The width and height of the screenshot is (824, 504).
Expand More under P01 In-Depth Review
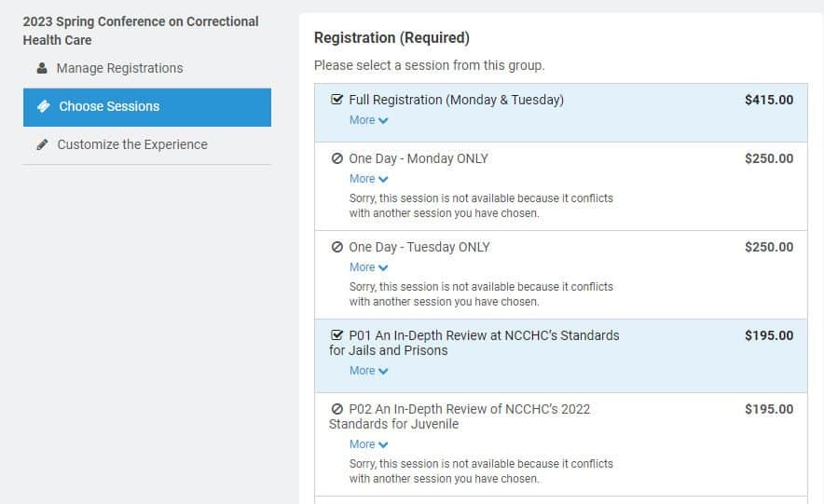[x=368, y=371]
